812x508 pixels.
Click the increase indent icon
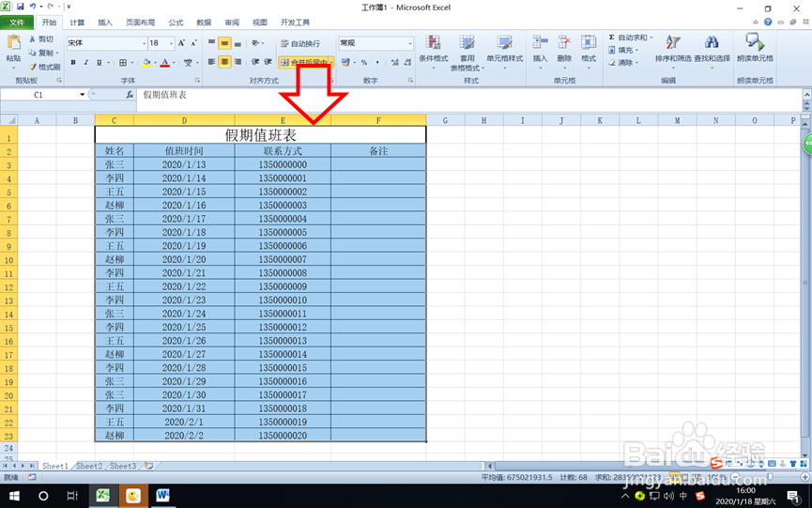coord(268,62)
